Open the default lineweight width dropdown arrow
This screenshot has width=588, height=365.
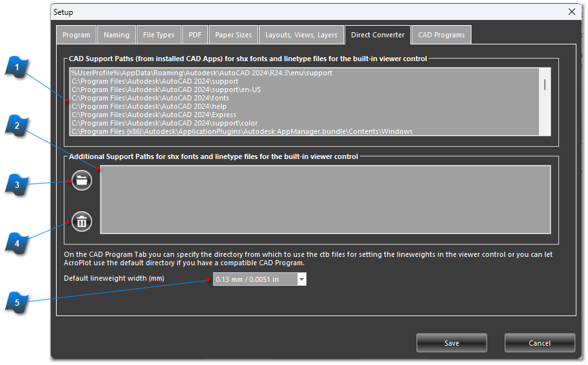[x=301, y=279]
